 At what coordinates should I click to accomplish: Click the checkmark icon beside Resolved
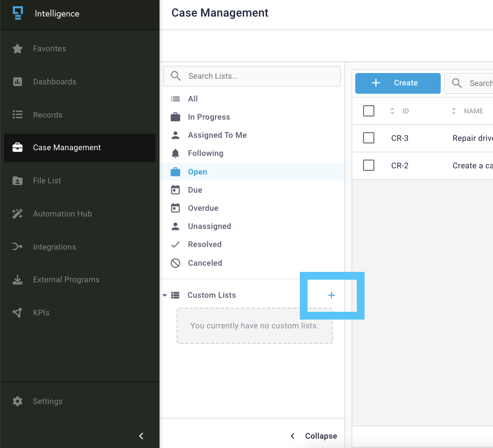(x=176, y=244)
